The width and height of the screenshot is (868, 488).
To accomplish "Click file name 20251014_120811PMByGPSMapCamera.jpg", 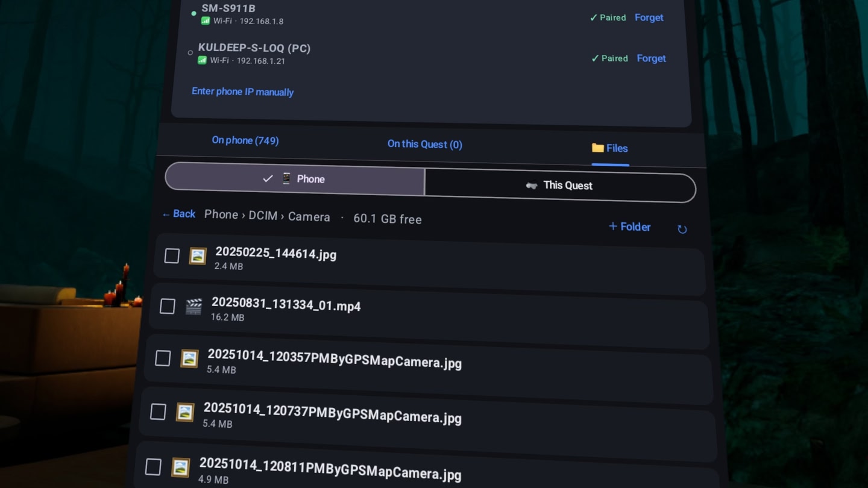I will click(x=330, y=469).
